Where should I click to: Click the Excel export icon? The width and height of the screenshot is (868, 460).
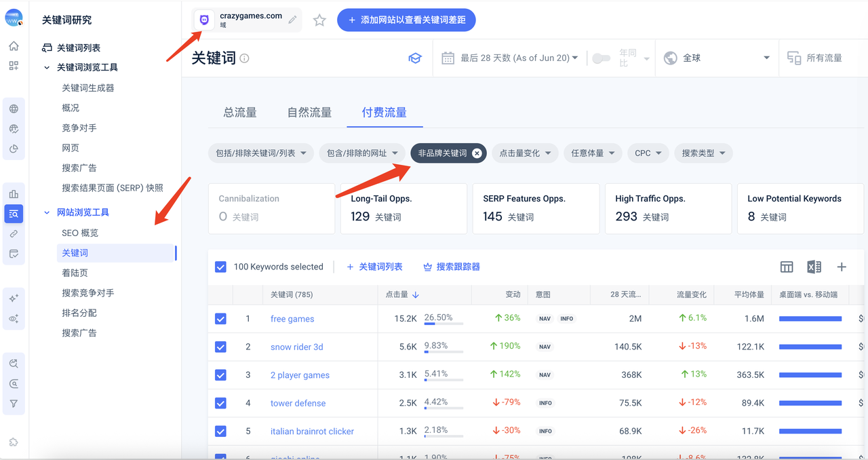pos(814,267)
